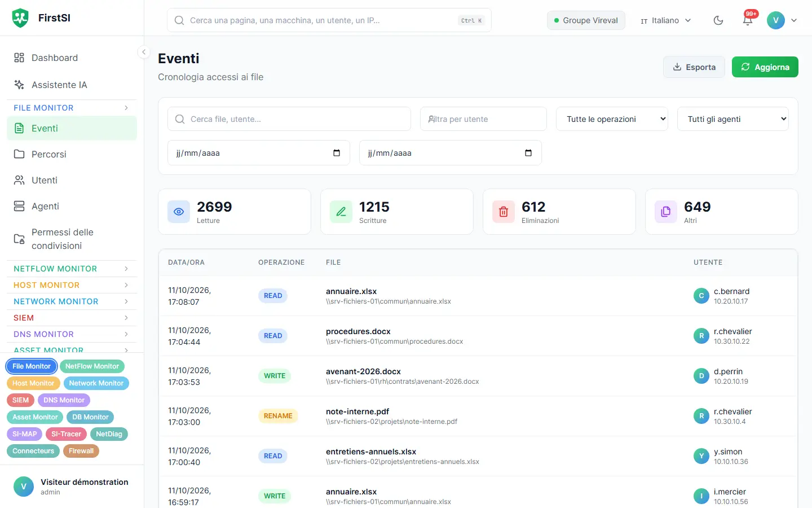Select the SI-Tracer pill
812x508 pixels.
click(x=66, y=434)
